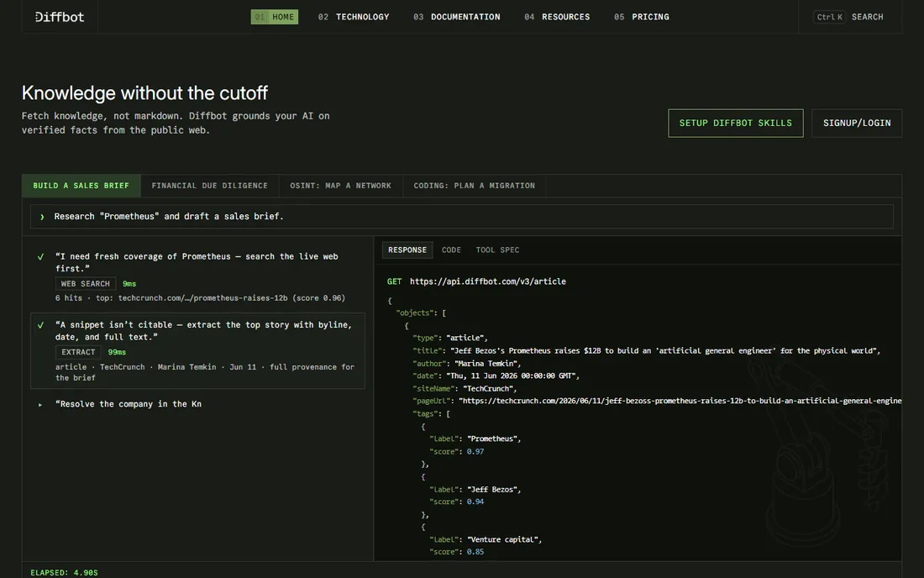Viewport: 924px width, 578px height.
Task: Click the 0.97 score value
Action: tap(475, 452)
